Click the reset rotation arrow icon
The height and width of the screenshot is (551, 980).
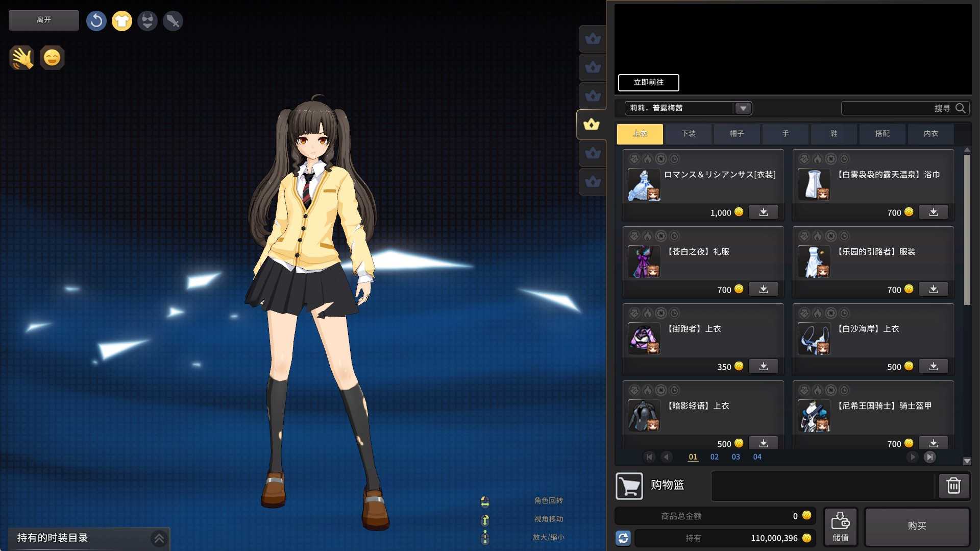point(96,21)
